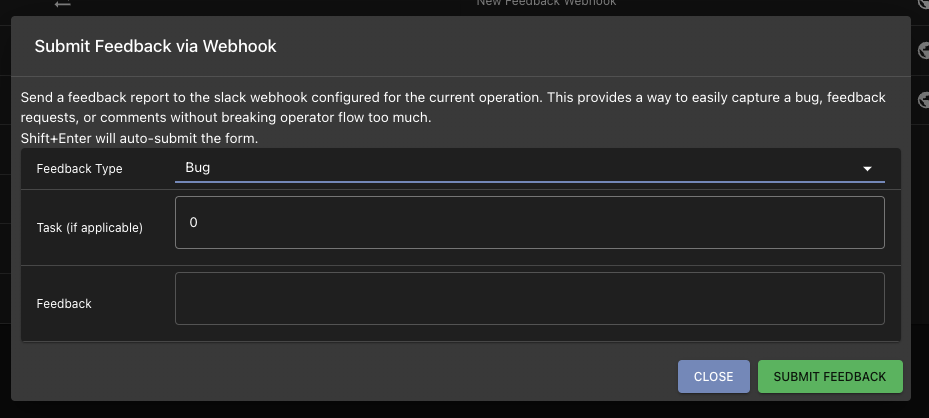Click the slack webhook description paragraph
The height and width of the screenshot is (418, 929).
(x=453, y=107)
